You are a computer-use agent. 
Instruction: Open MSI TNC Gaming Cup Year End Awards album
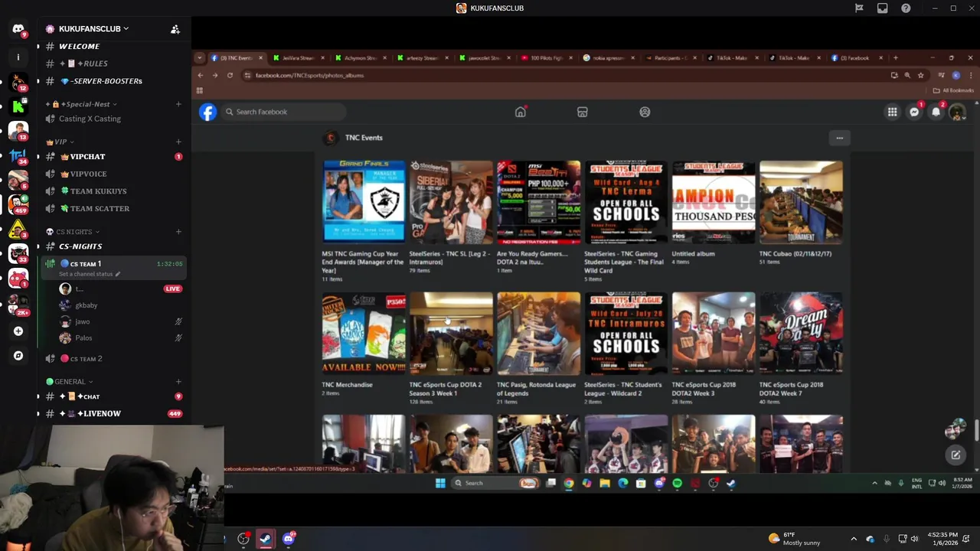coord(364,202)
